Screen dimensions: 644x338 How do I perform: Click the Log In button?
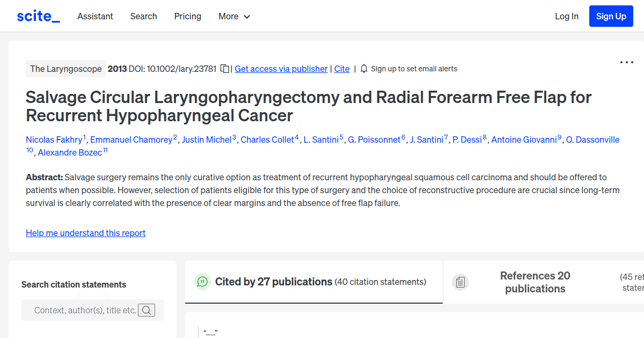566,16
